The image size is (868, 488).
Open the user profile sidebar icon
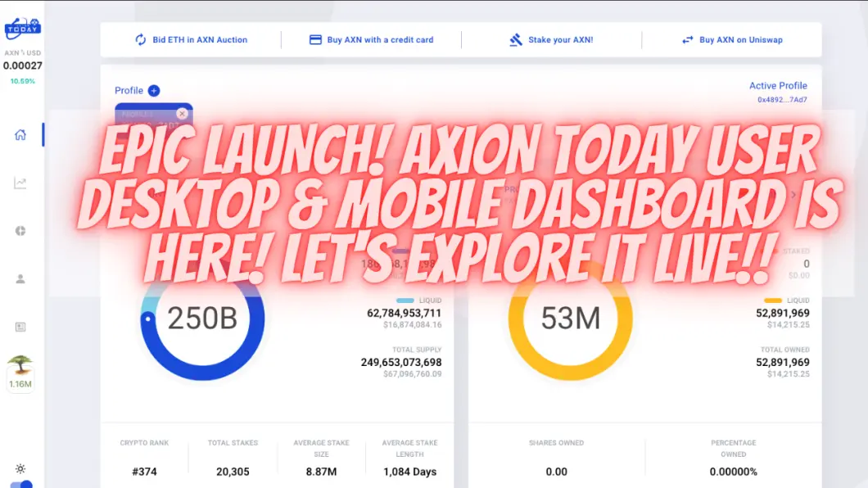point(20,279)
